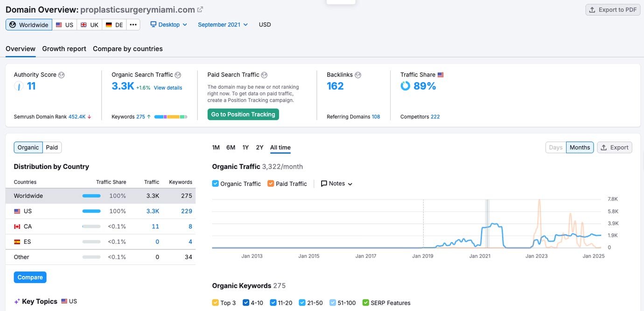This screenshot has height=311, width=644.
Task: Click globe icon beside Organic Search Traffic
Action: tap(178, 75)
